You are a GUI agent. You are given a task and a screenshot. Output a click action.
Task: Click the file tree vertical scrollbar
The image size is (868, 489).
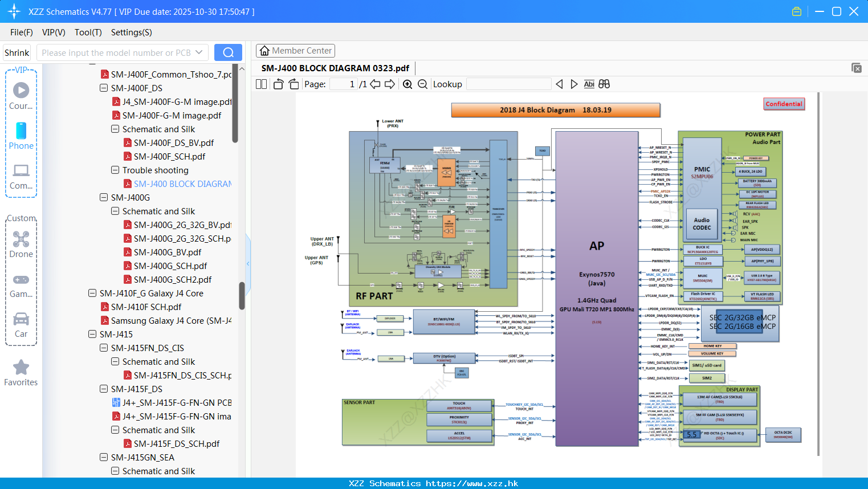pos(242,296)
